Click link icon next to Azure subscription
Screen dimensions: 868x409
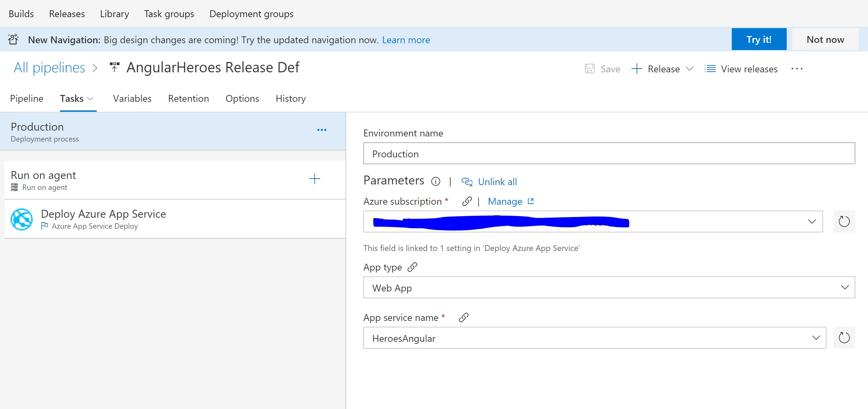click(x=467, y=201)
